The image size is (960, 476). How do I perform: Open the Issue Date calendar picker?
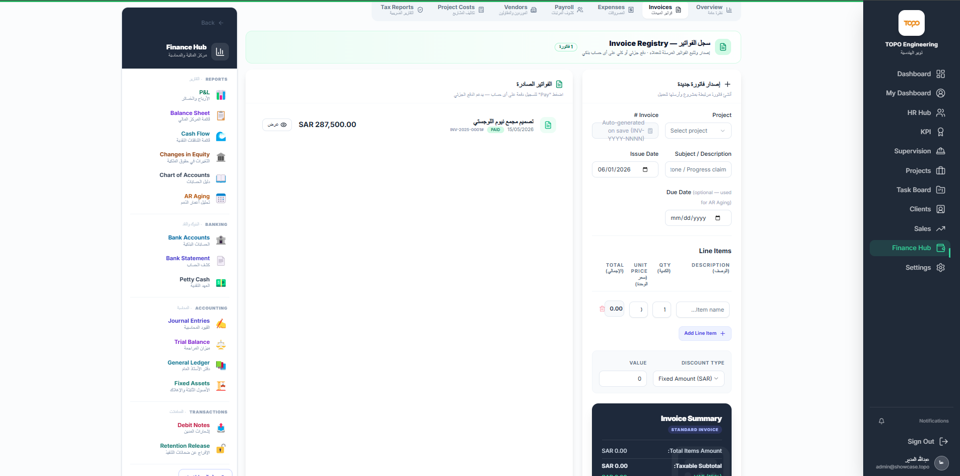[645, 170]
